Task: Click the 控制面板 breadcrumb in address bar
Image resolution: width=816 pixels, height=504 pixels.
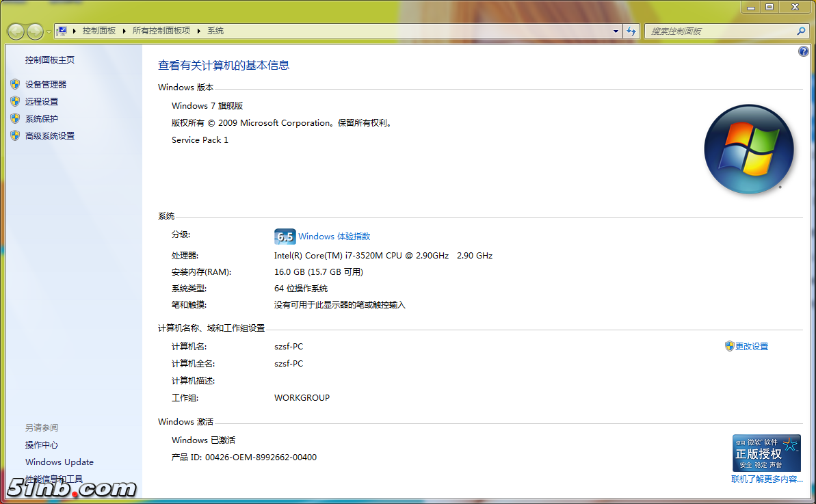Action: [99, 31]
